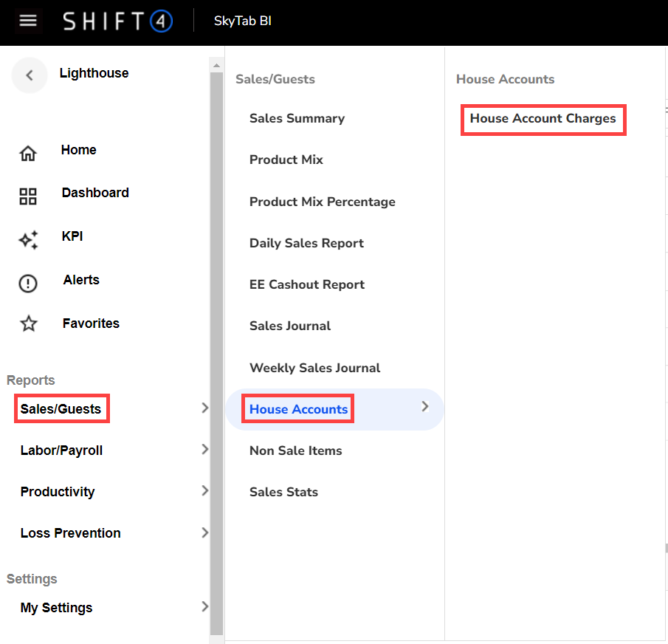Click the scrollbar up arrow
The width and height of the screenshot is (668, 644).
(216, 66)
